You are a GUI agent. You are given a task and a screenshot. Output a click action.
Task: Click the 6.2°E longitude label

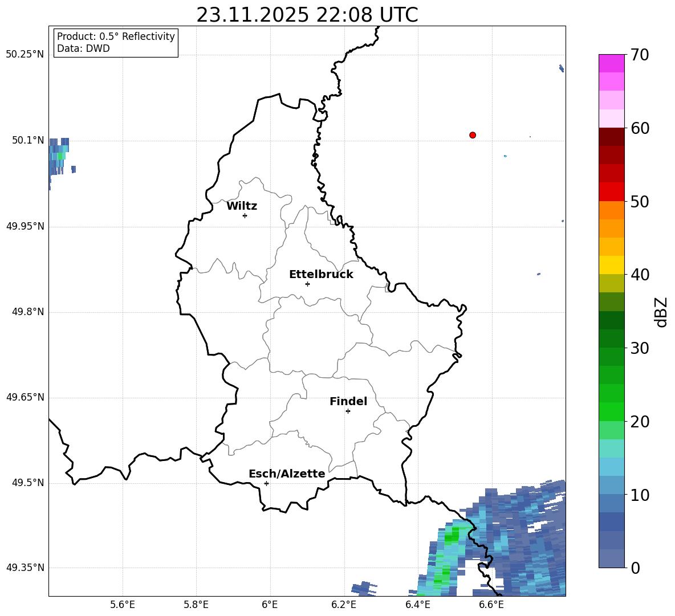pyautogui.click(x=344, y=605)
